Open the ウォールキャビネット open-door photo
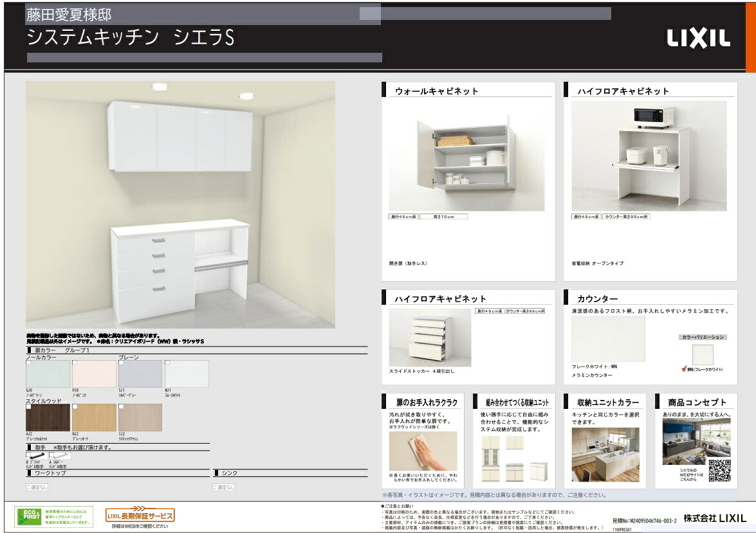 [466, 156]
